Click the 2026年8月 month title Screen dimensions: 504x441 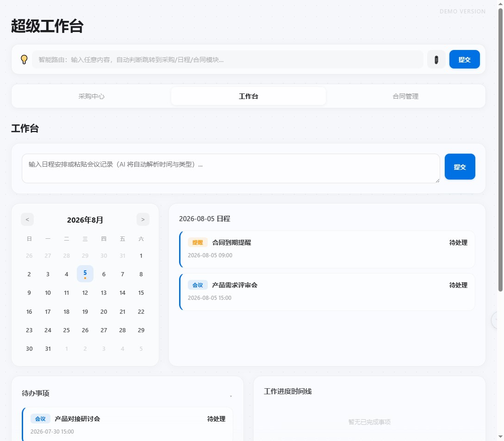(x=85, y=220)
